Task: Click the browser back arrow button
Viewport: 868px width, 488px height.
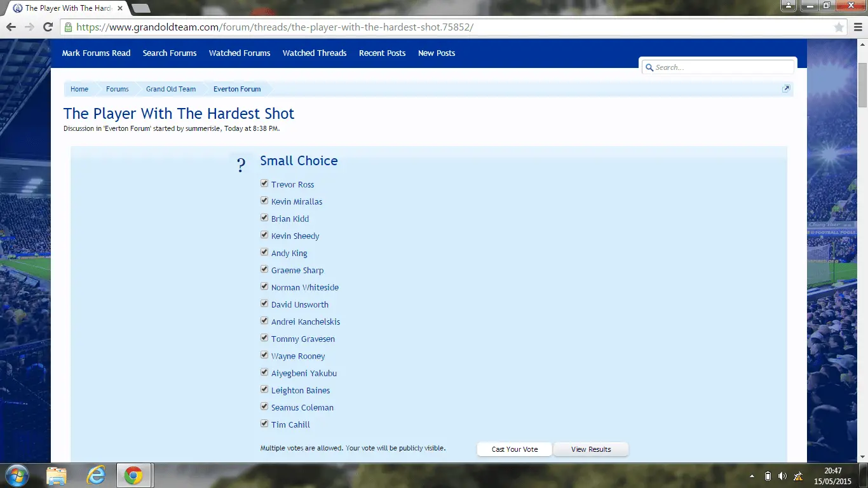Action: click(x=11, y=27)
